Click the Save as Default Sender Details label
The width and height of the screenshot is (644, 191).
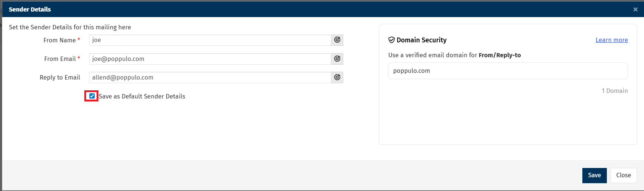tap(142, 96)
